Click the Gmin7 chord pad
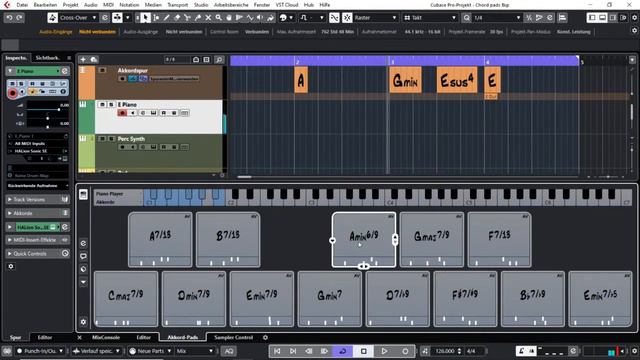Viewport: 640px width, 360px height. point(329,299)
